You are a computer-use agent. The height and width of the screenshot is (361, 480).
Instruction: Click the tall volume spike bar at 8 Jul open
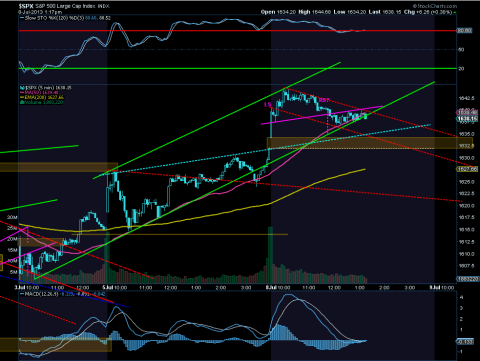[x=270, y=255]
